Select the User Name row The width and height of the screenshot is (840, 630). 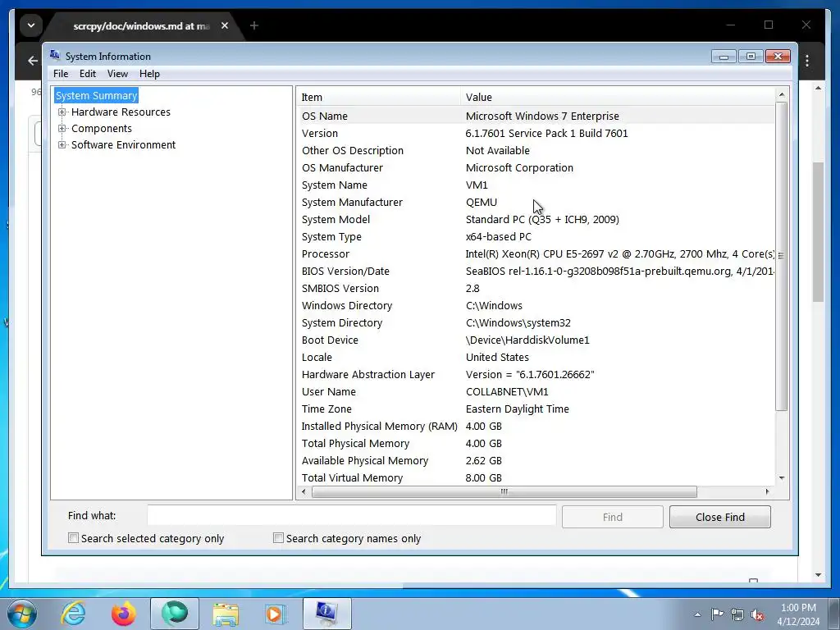[x=536, y=391]
